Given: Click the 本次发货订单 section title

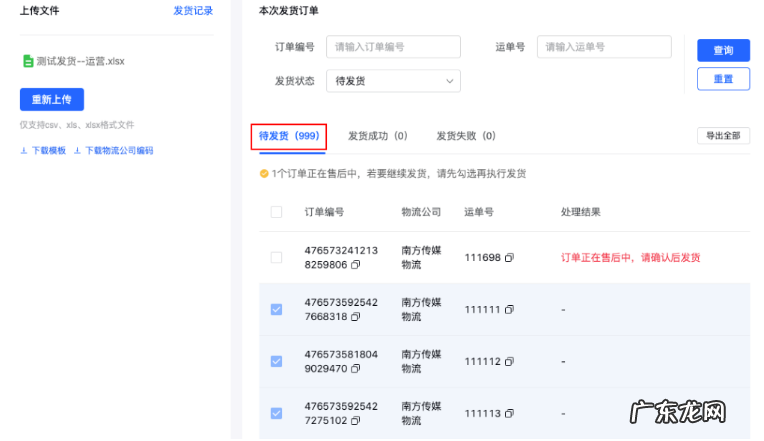Looking at the screenshot, I should tap(288, 11).
